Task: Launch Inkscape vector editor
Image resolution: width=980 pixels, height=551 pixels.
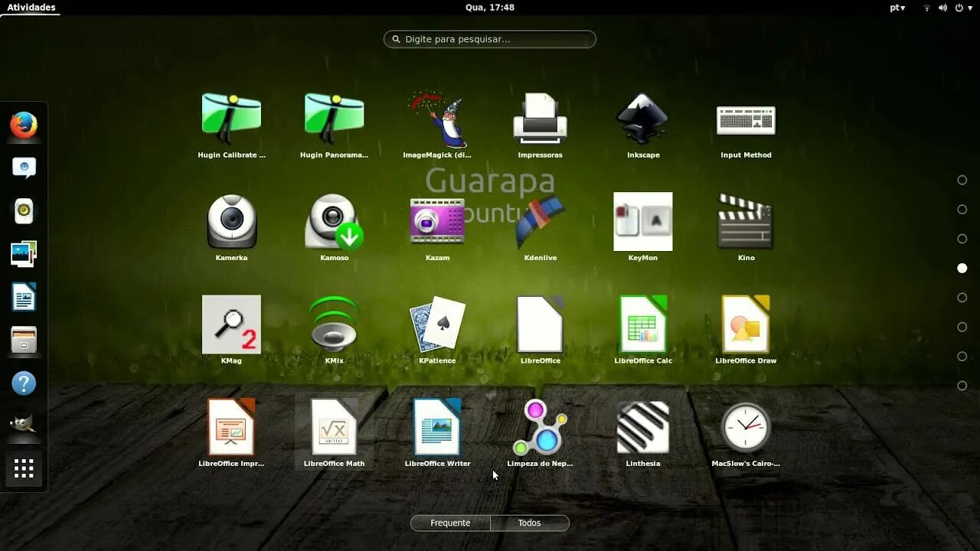Action: point(643,126)
